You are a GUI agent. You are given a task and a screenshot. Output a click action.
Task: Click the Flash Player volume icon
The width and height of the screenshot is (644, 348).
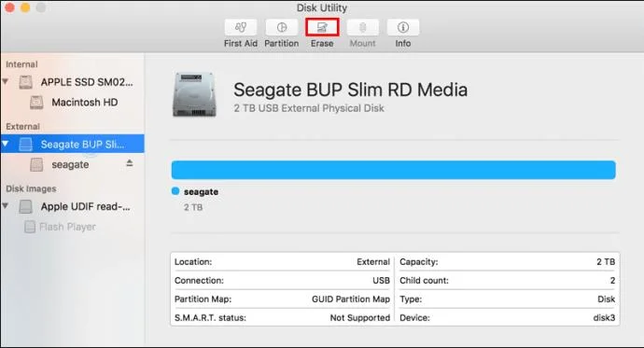(30, 227)
